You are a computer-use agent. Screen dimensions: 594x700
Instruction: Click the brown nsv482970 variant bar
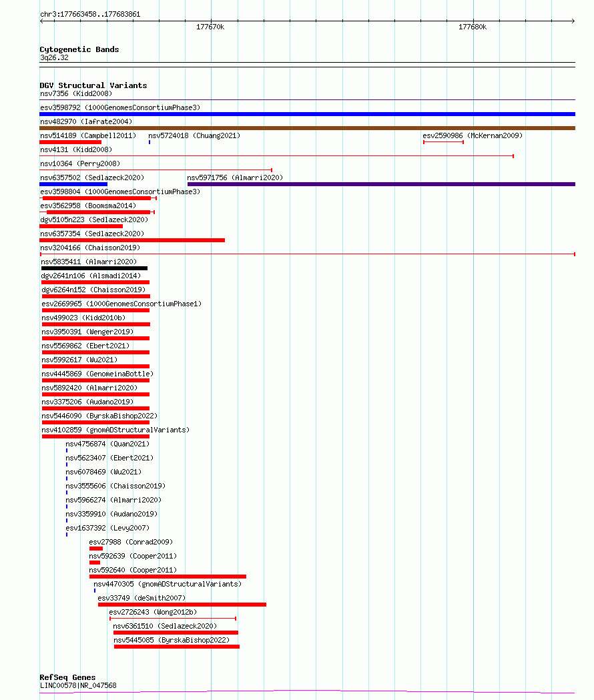point(307,128)
